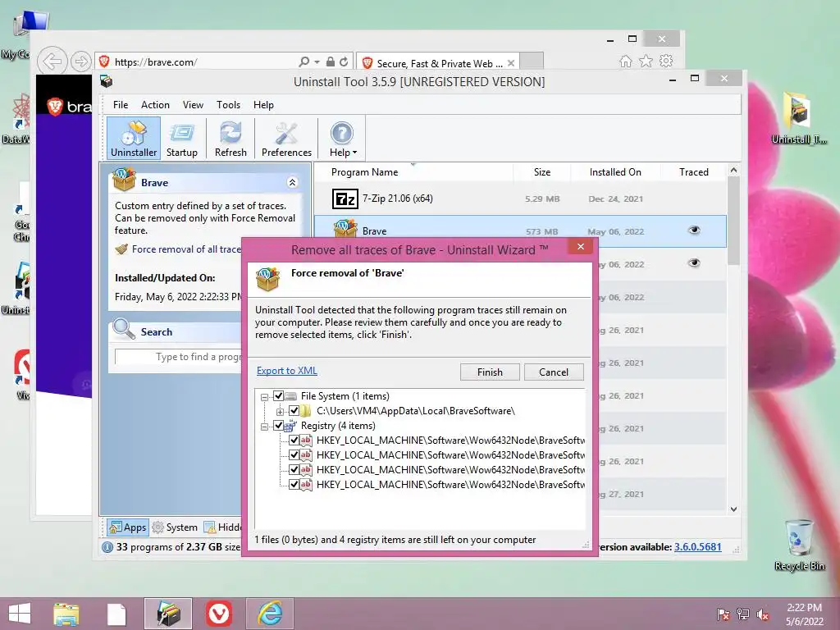Image resolution: width=840 pixels, height=630 pixels.
Task: Select the 7-Zip 21.06 (x64) program row
Action: 520,199
